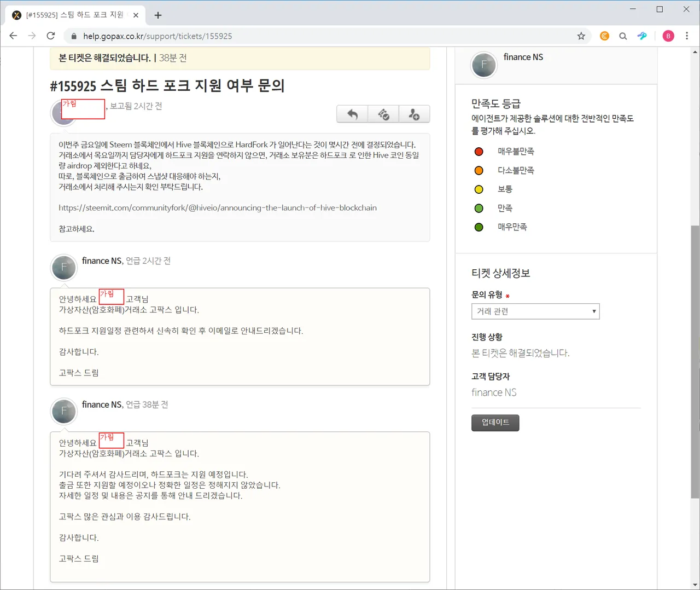Select the 보통 rating
The image size is (700, 590).
[479, 189]
